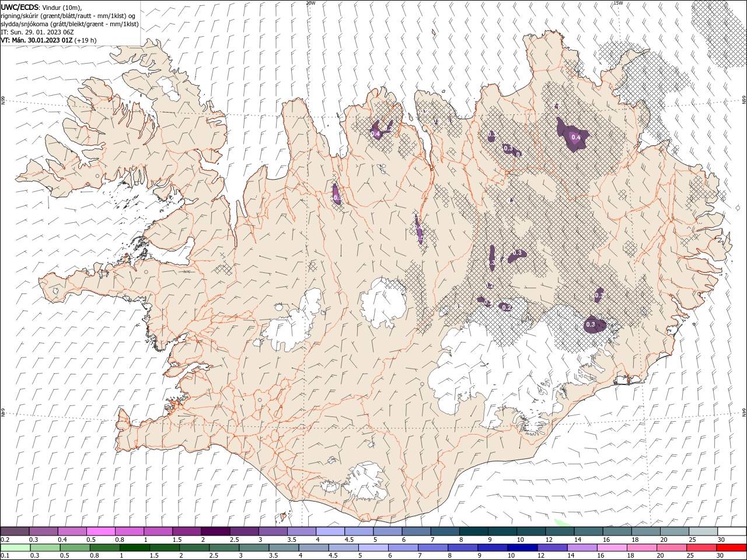Pick the dark teal 8 swatch, upper scale
The image size is (747, 560).
[x=473, y=531]
